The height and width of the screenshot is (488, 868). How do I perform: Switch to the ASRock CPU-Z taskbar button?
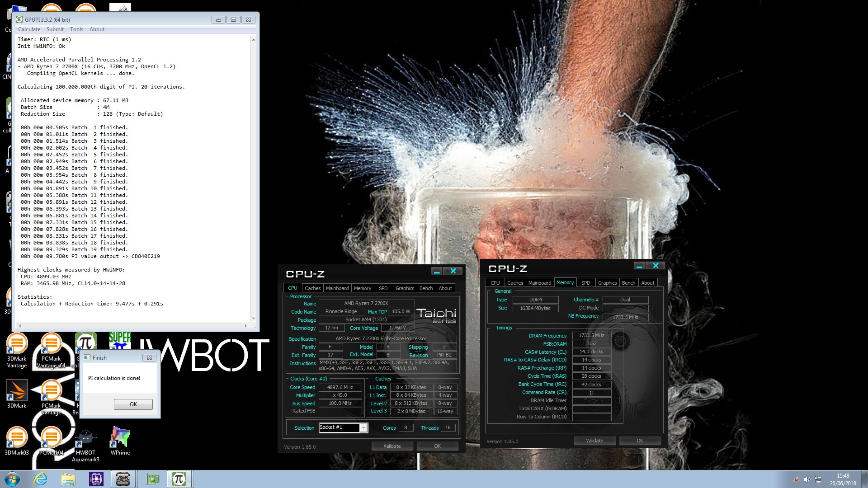pyautogui.click(x=123, y=479)
